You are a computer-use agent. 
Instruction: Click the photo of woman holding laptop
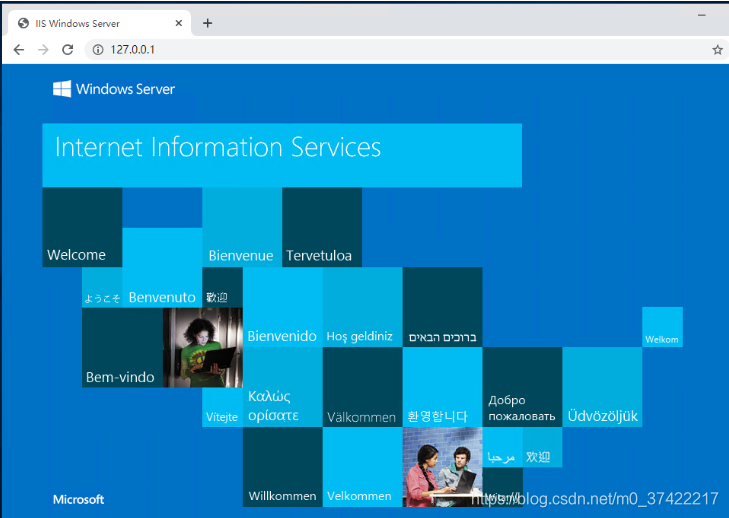pos(203,347)
